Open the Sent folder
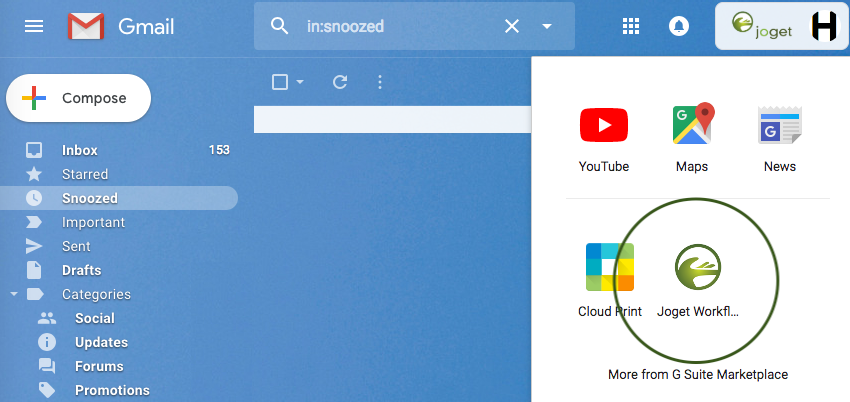Screen dimensions: 850x402 point(76,246)
